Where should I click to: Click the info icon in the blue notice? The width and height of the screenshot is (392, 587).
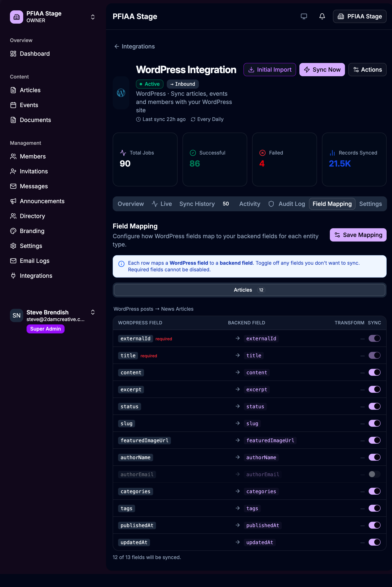(121, 264)
